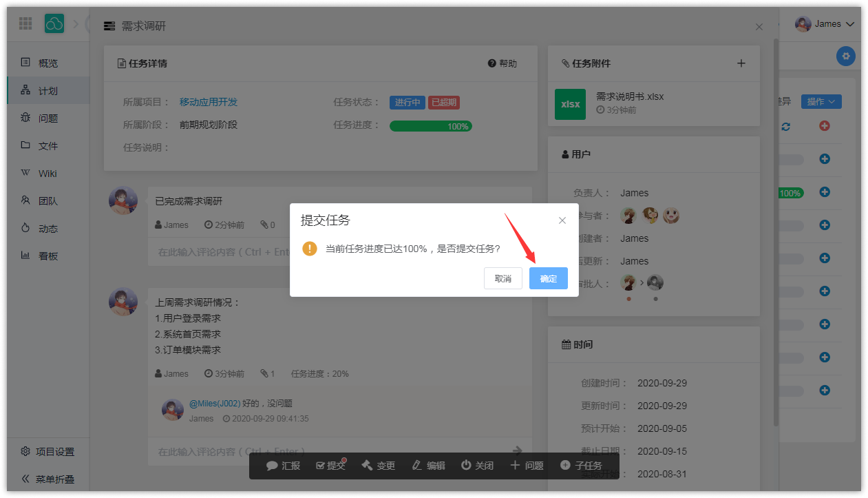
Task: Click the 前期规划阶段 stage text
Action: coord(209,125)
